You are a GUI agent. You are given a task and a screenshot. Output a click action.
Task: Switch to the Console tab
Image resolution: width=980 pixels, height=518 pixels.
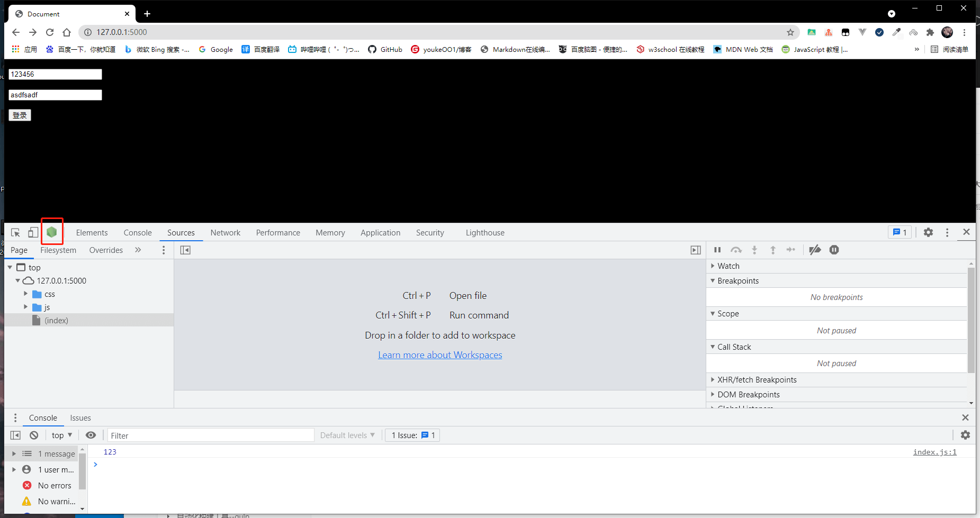138,233
